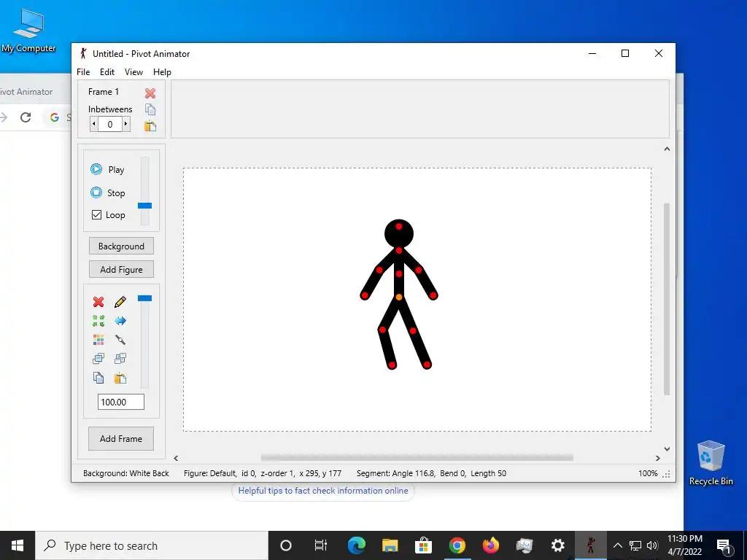Click the green center figure arrows icon
Screen dimensions: 747x560
(98, 321)
